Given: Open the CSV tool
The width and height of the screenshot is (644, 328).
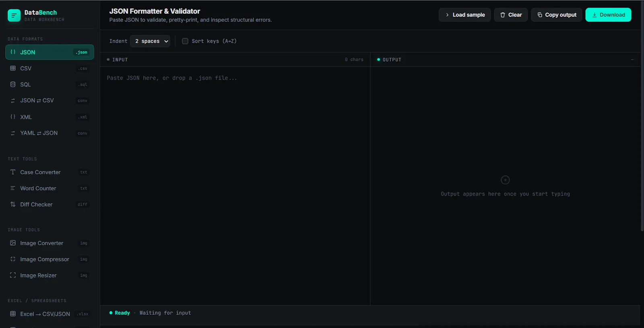Looking at the screenshot, I should (50, 68).
